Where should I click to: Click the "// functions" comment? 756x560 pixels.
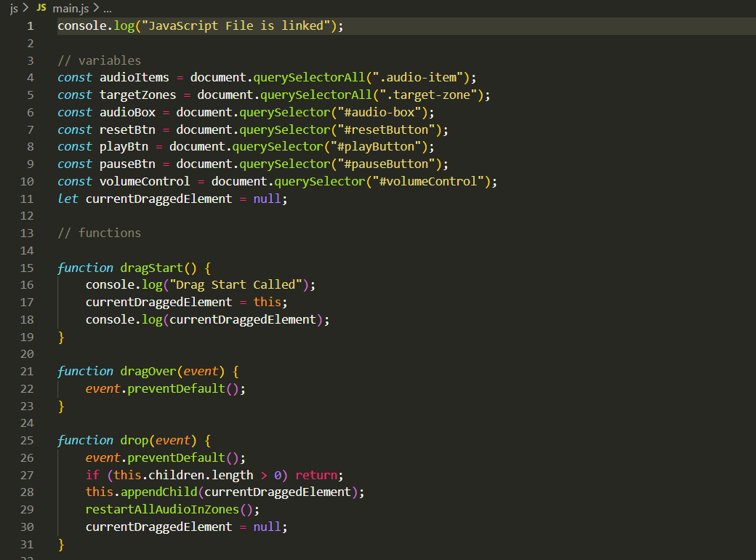tap(100, 233)
